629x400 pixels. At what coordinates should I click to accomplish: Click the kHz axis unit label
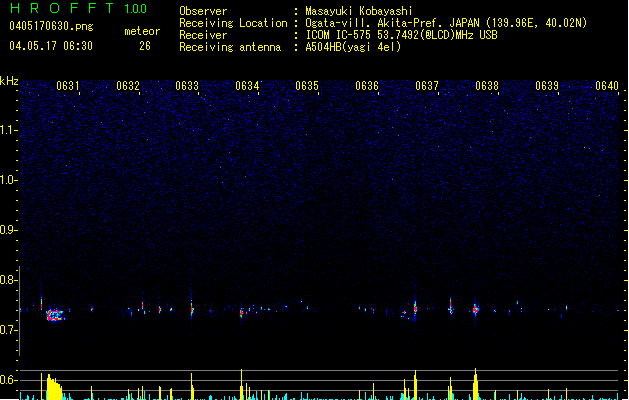9,81
